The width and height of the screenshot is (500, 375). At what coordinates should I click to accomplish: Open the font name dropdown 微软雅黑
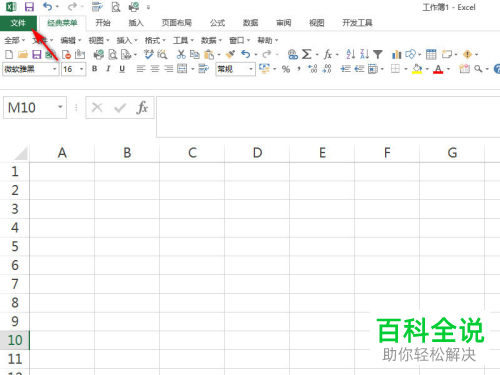(x=55, y=69)
